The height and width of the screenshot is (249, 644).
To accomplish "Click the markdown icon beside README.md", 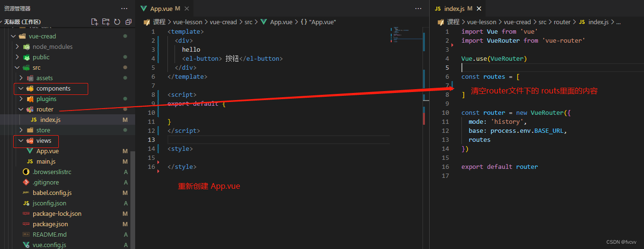I will [x=26, y=234].
